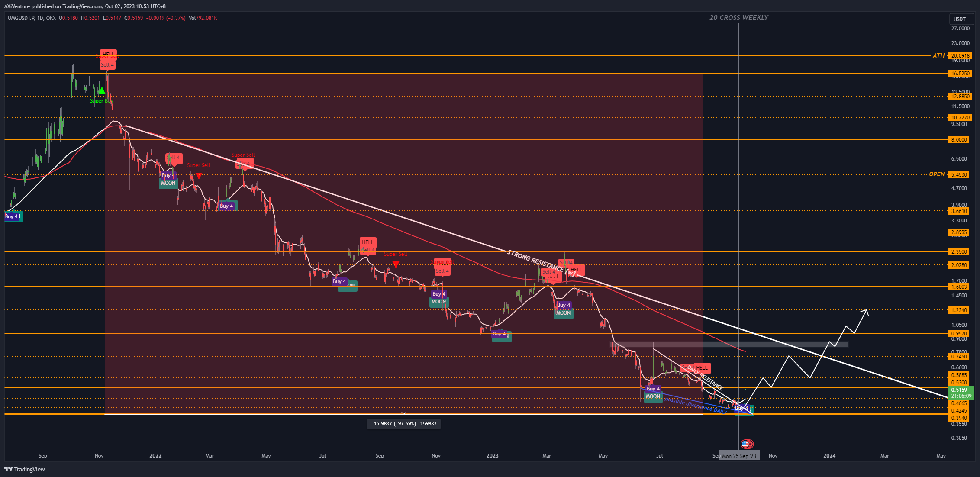980x477 pixels.
Task: Click the 2023 label on time axis
Action: click(492, 456)
